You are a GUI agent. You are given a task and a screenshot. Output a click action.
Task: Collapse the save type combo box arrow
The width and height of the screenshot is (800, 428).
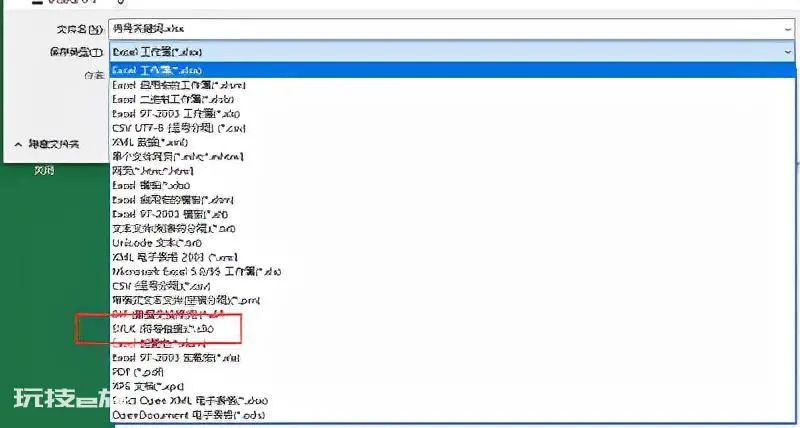[x=788, y=52]
